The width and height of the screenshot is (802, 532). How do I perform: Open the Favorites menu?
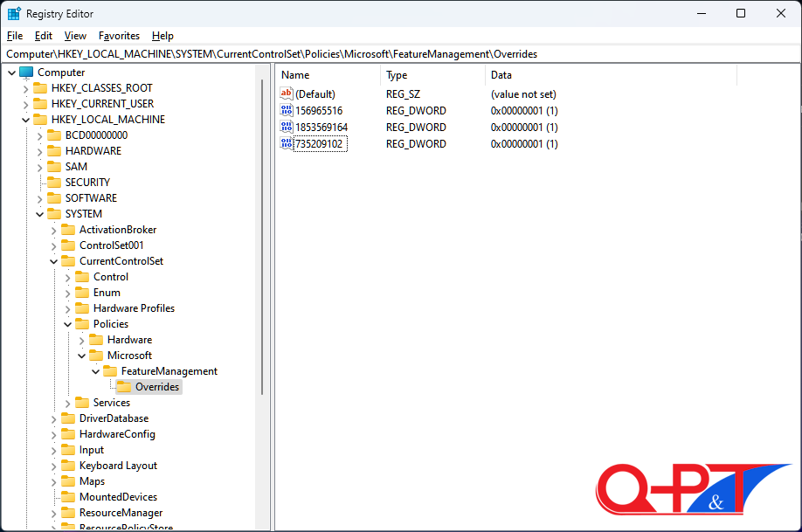(119, 36)
